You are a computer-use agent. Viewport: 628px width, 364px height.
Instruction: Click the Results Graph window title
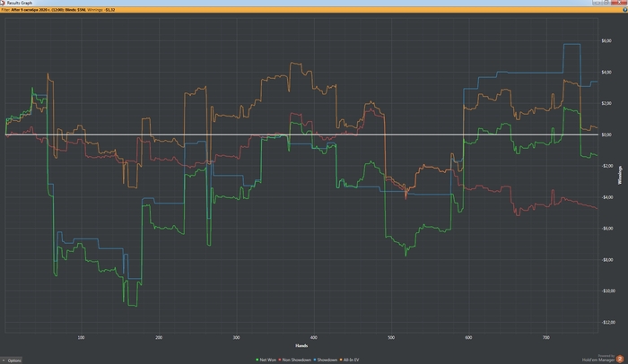click(20, 3)
